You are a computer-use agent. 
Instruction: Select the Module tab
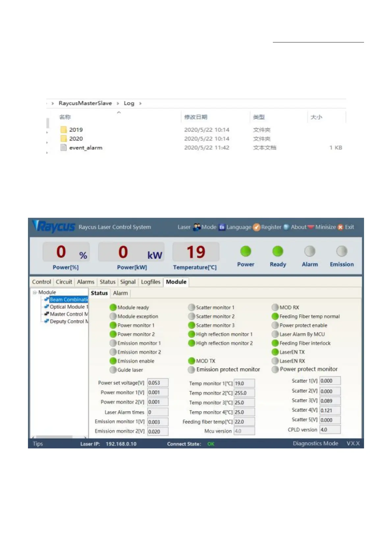click(176, 282)
